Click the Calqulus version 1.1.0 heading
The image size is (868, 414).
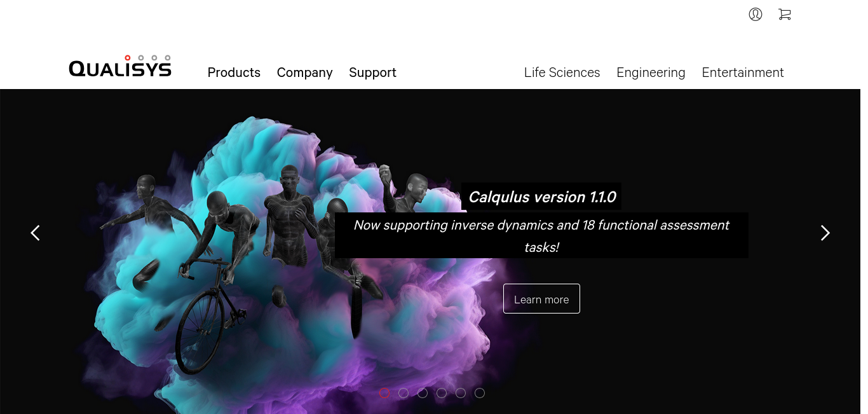(x=541, y=197)
